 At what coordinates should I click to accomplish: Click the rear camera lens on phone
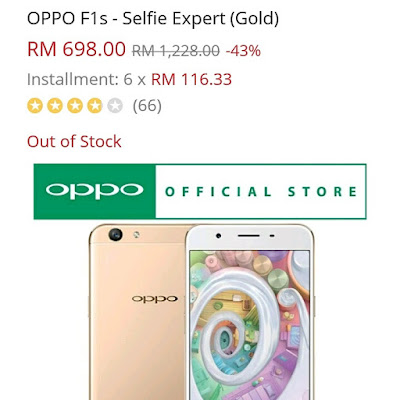(x=115, y=234)
